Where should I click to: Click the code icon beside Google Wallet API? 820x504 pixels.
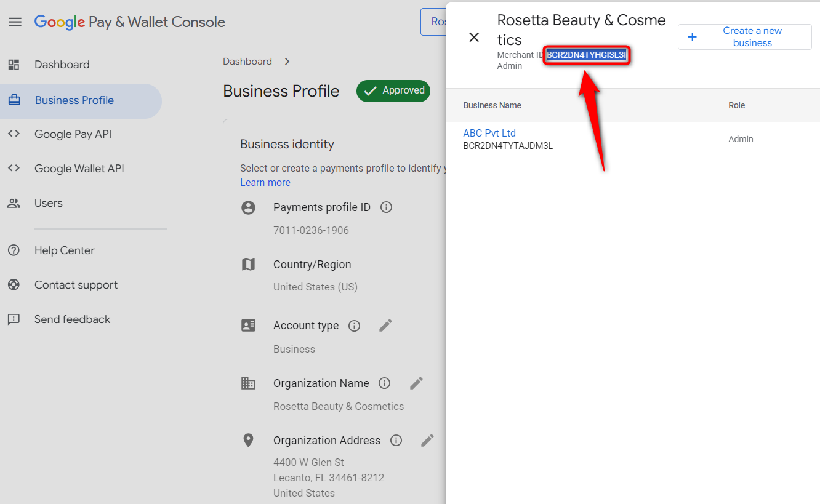click(x=14, y=169)
